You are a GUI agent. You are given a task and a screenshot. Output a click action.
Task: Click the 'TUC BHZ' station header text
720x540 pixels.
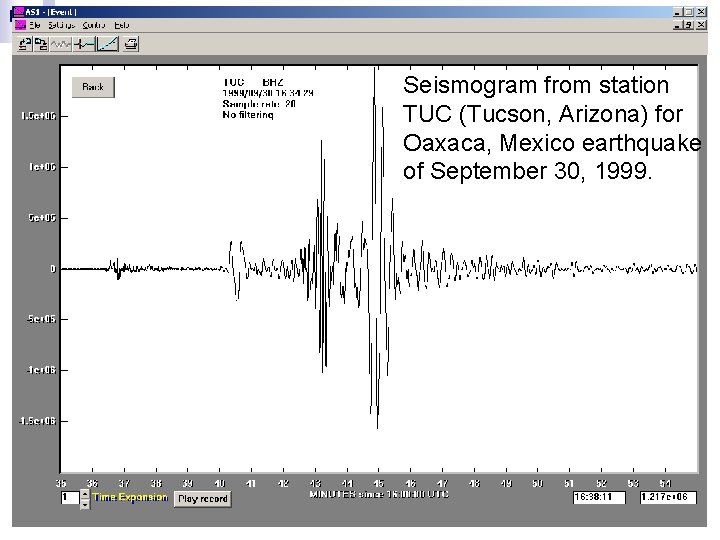pos(253,82)
